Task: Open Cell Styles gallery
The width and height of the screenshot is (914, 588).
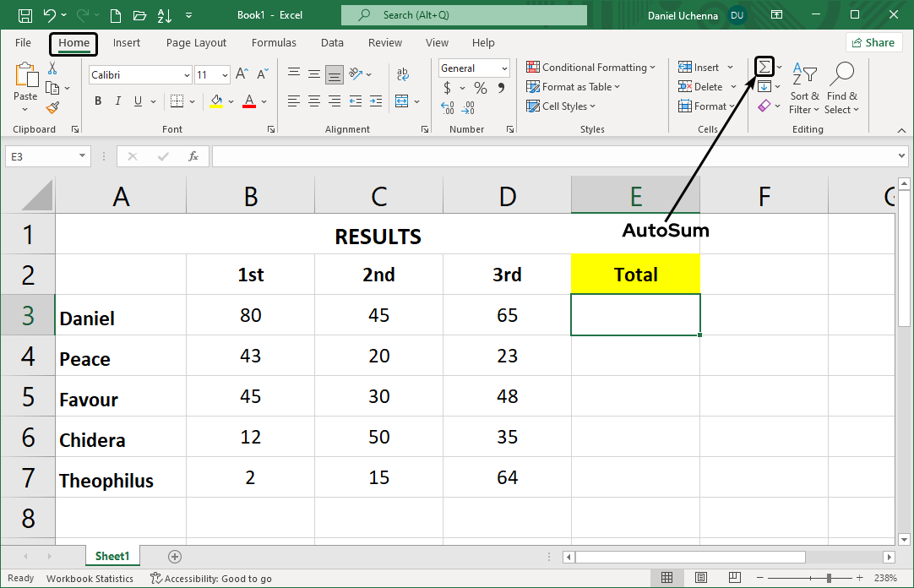Action: (563, 106)
